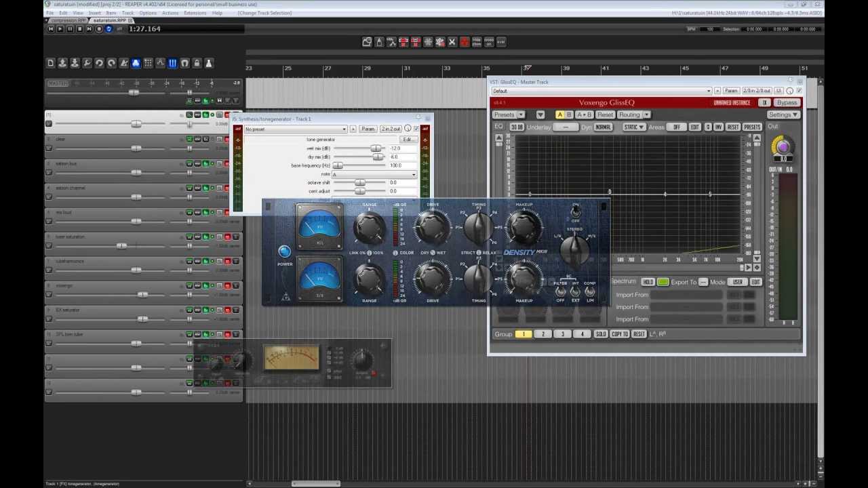Image resolution: width=868 pixels, height=488 pixels.
Task: Open the Routing dropdown in GlissEQ
Action: (633, 115)
